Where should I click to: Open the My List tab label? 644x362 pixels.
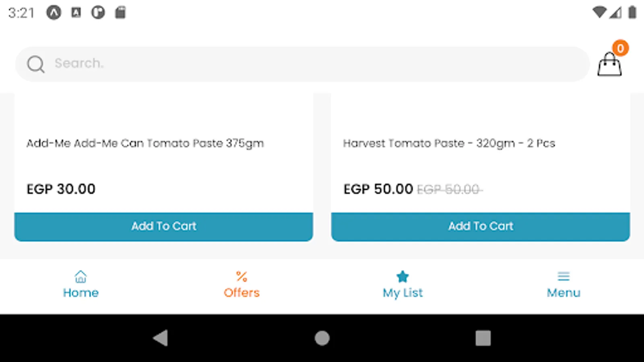402,293
